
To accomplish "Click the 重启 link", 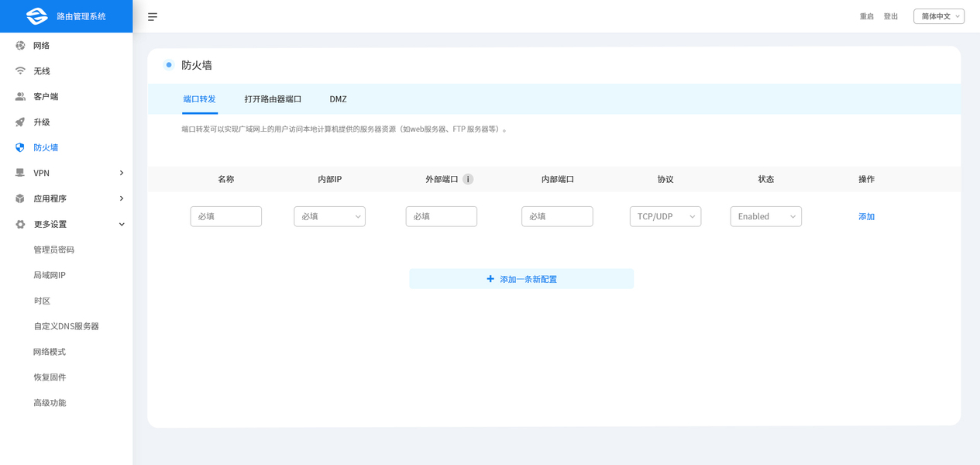I will [867, 16].
